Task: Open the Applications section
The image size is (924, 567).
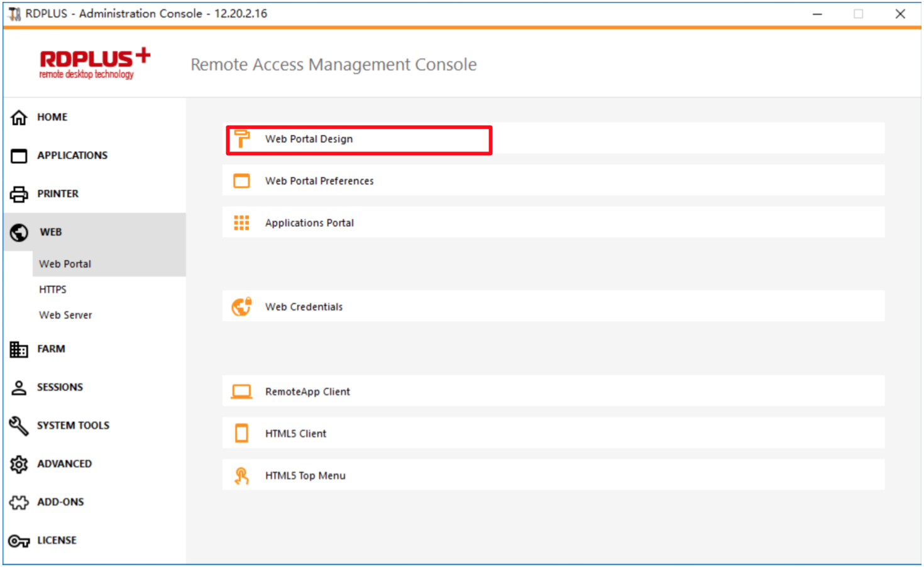Action: point(72,155)
